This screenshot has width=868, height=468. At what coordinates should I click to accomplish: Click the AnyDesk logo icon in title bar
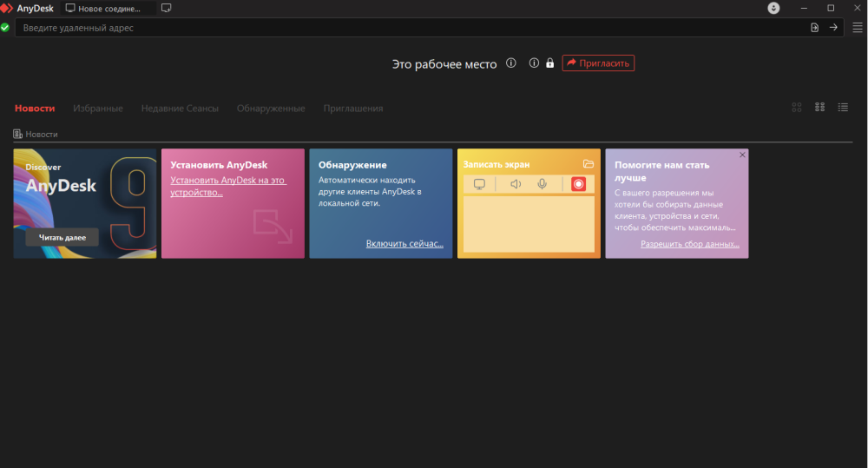6,9
